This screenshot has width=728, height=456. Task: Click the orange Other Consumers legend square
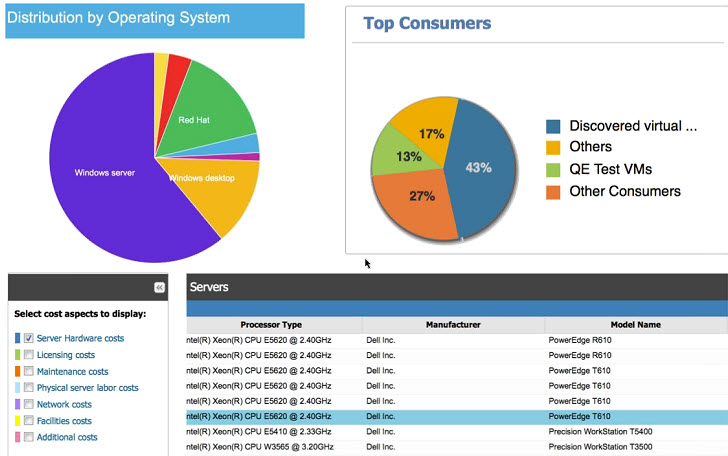tap(553, 192)
